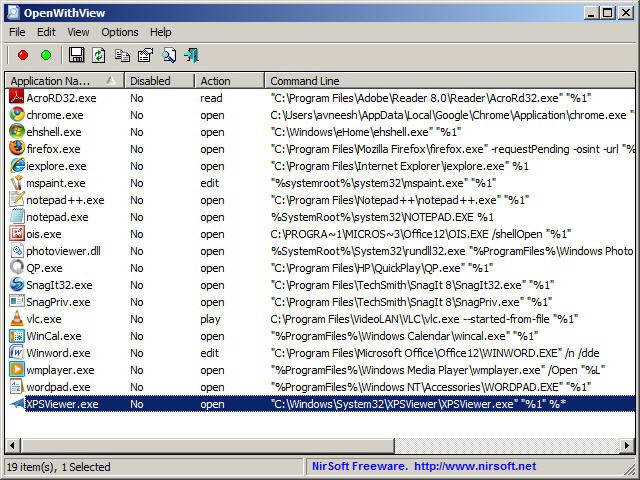Select the iexplore.exe row name

tap(56, 166)
